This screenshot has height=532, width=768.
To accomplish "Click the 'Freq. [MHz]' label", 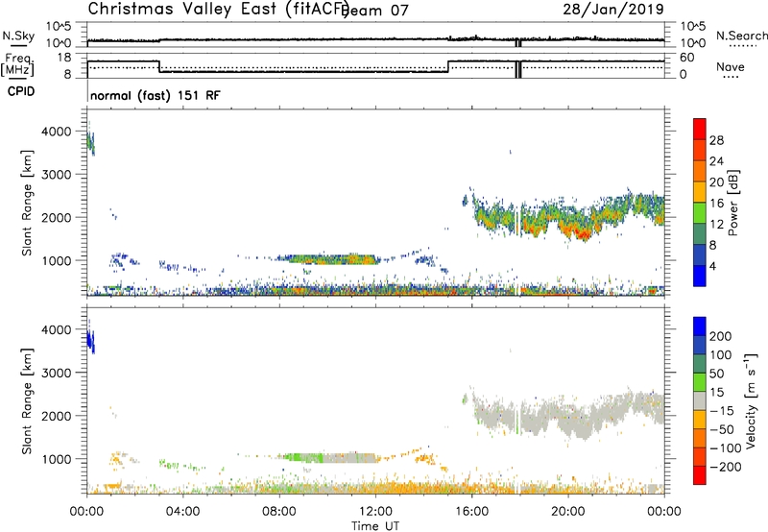I will pyautogui.click(x=17, y=65).
